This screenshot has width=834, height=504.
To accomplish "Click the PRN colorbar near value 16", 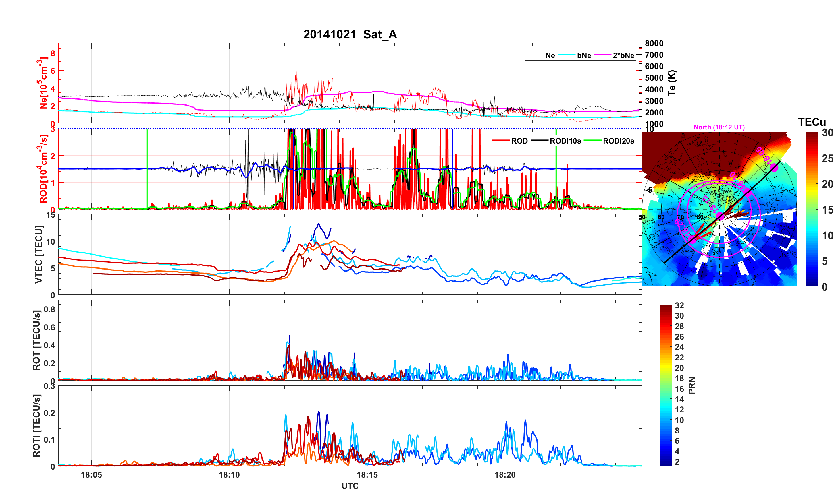I will point(666,389).
